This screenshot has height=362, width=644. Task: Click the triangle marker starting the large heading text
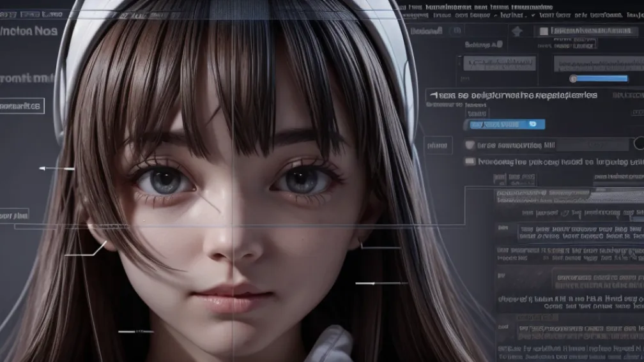click(434, 95)
